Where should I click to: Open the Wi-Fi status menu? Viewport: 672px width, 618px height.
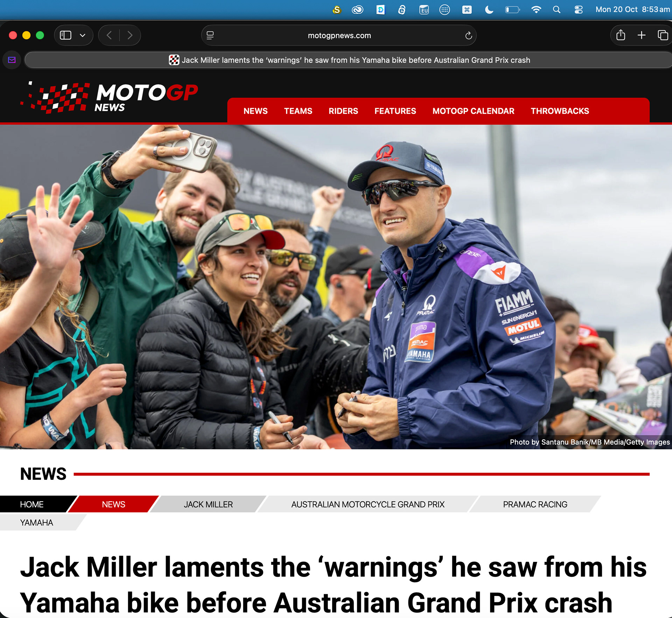[x=536, y=10]
